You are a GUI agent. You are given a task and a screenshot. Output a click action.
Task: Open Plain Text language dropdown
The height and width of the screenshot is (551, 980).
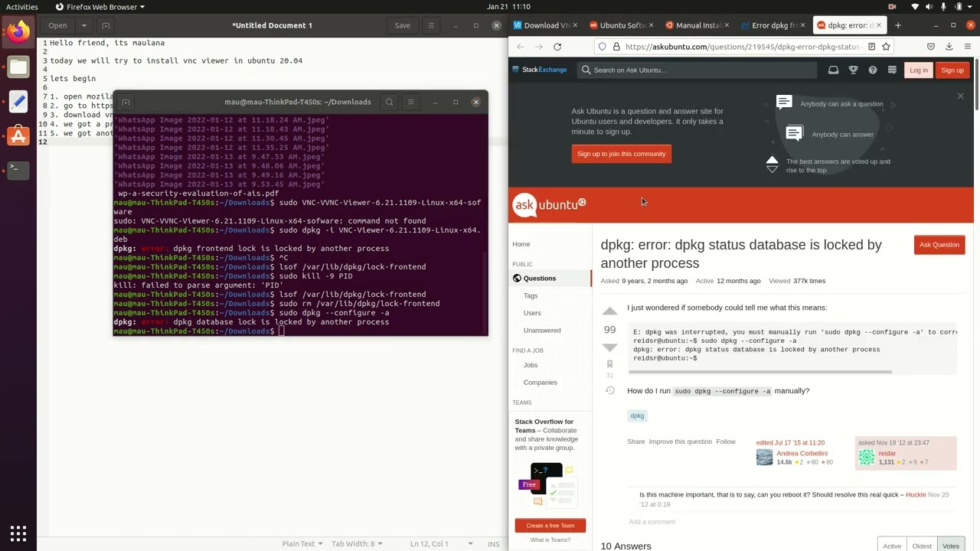[x=302, y=544]
